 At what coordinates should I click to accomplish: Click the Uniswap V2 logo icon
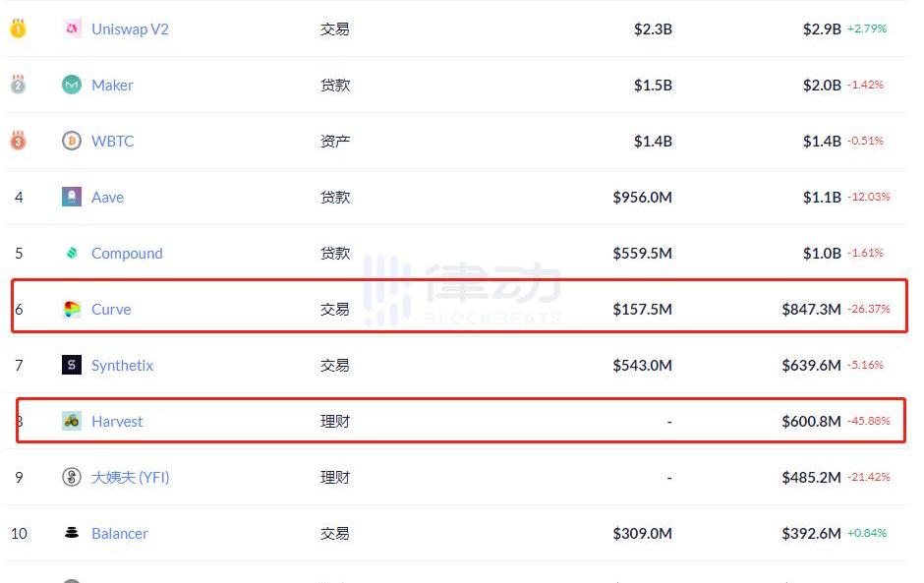(x=72, y=29)
